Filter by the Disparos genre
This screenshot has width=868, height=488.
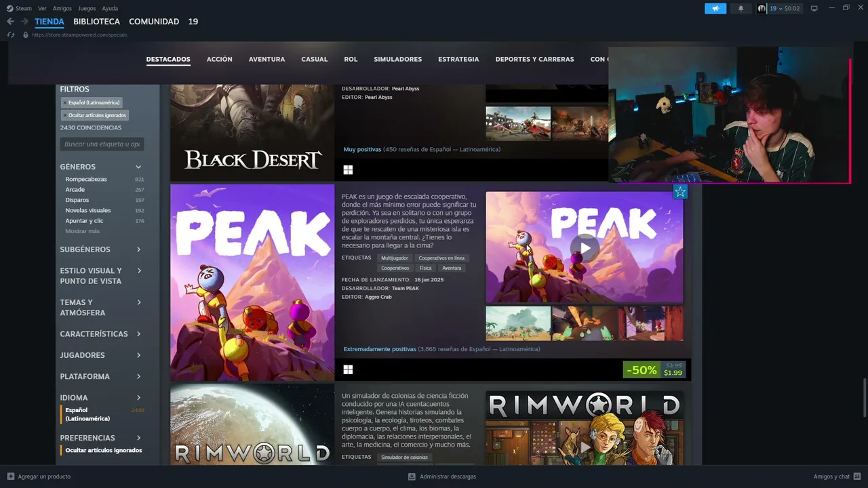point(77,200)
